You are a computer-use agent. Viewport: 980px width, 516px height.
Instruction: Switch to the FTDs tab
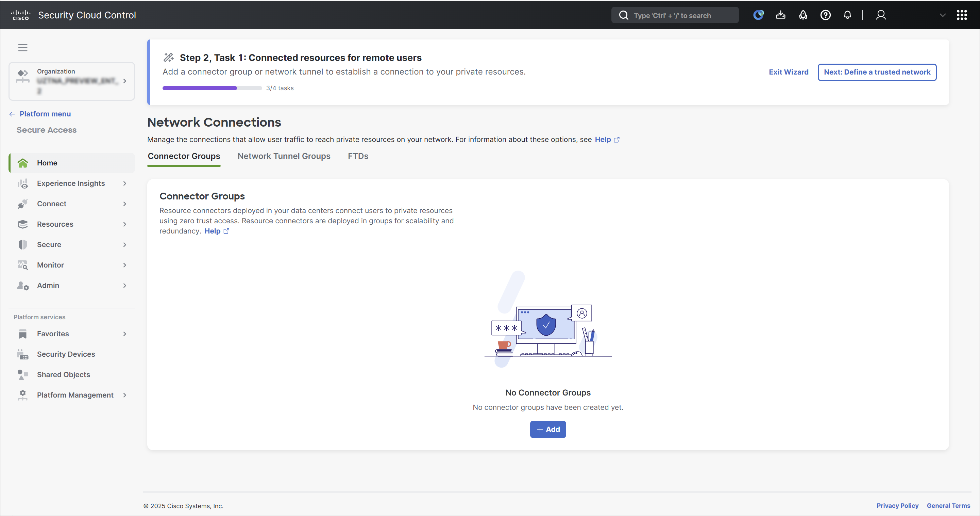coord(358,156)
